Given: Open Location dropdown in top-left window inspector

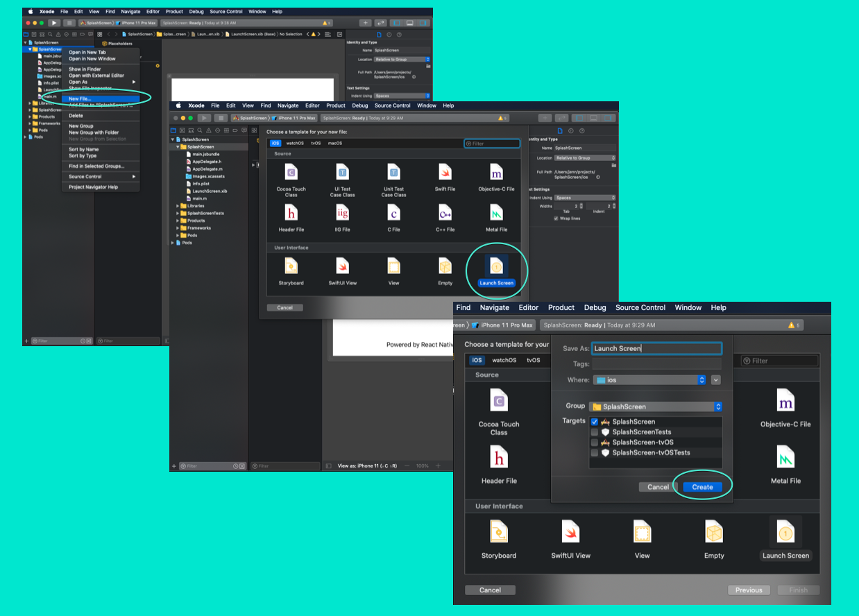Looking at the screenshot, I should click(402, 60).
